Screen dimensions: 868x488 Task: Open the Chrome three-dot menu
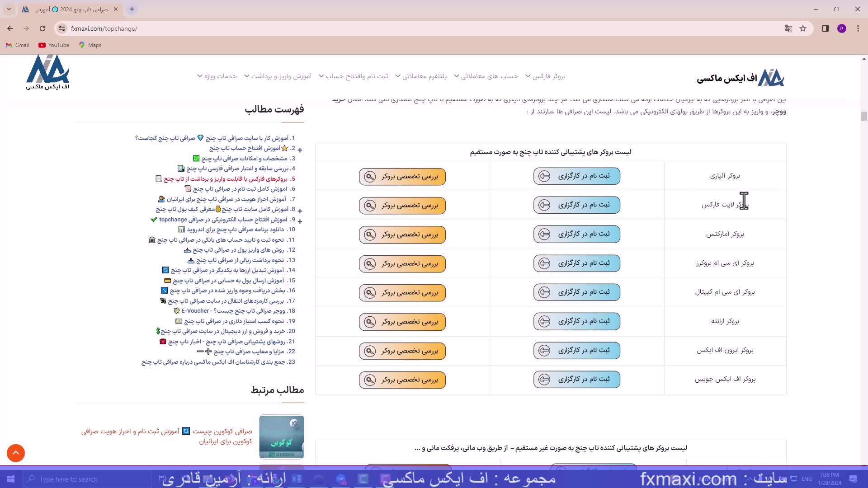[858, 28]
